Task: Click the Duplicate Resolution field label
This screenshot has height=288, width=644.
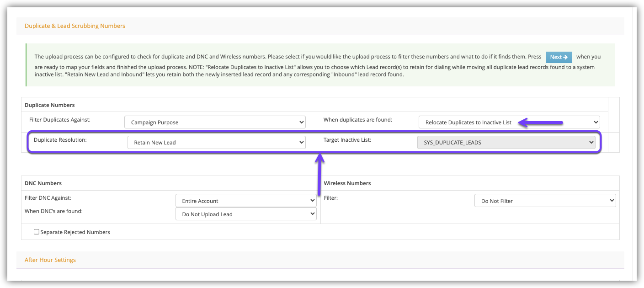Action: point(60,140)
